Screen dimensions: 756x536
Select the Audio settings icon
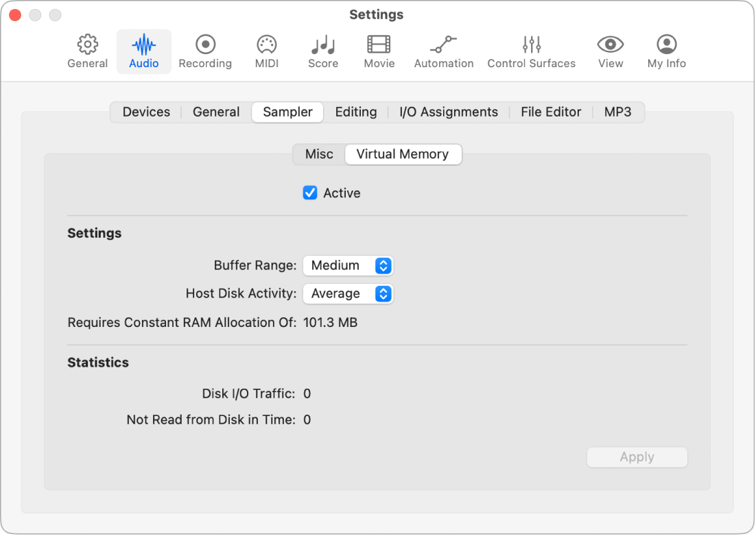pyautogui.click(x=143, y=51)
